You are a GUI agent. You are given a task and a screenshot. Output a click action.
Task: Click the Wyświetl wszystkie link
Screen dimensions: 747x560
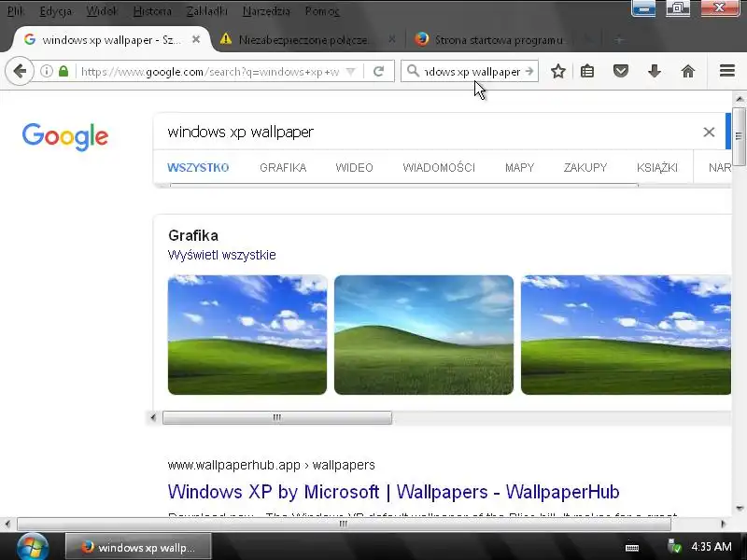(x=221, y=255)
